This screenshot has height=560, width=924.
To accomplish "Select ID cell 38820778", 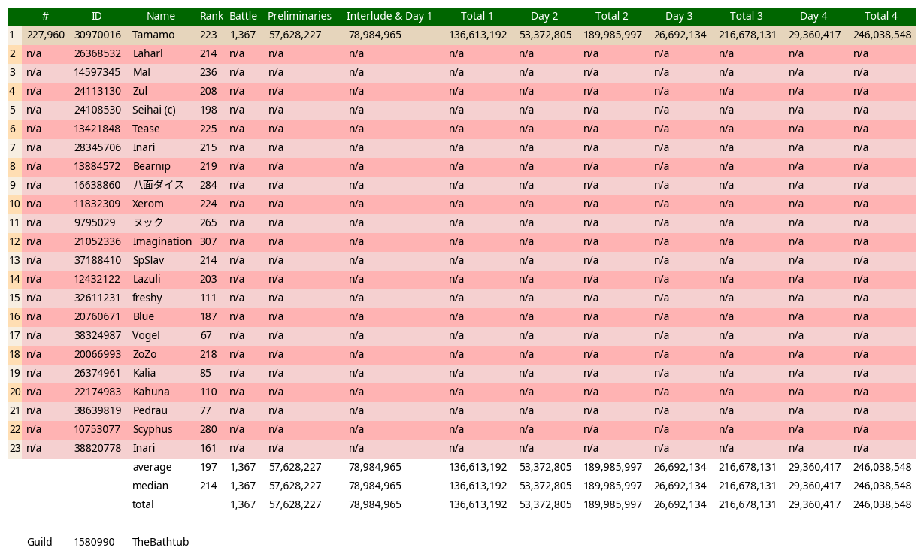I will (98, 448).
